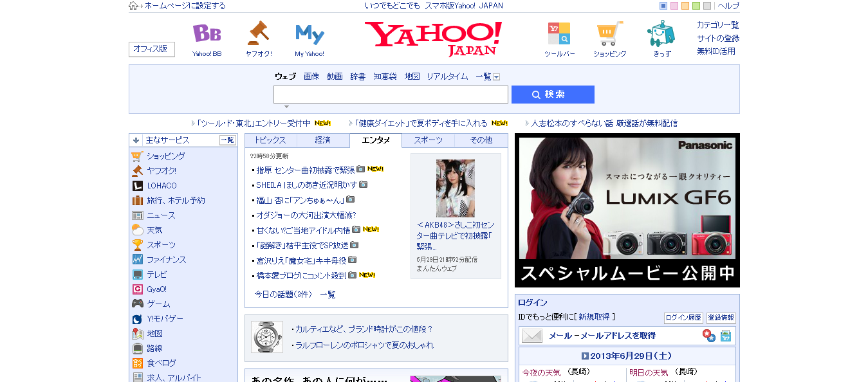
Task: Click the 食べログ icon
Action: [137, 363]
